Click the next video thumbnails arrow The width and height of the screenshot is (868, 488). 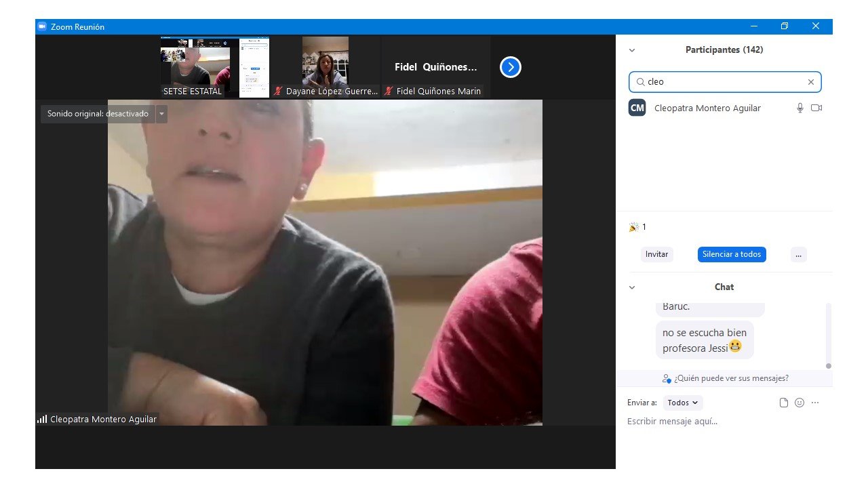tap(510, 67)
